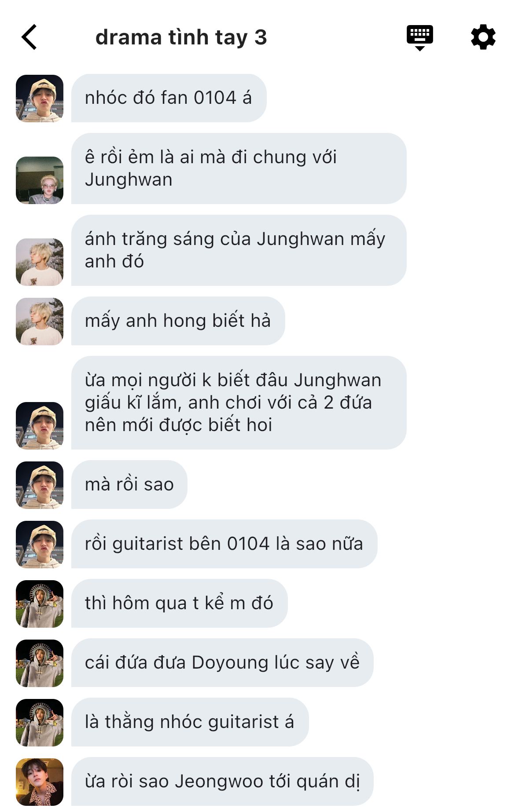Select the 'nhóc đó fan 0104 á' bubble

coord(169,98)
